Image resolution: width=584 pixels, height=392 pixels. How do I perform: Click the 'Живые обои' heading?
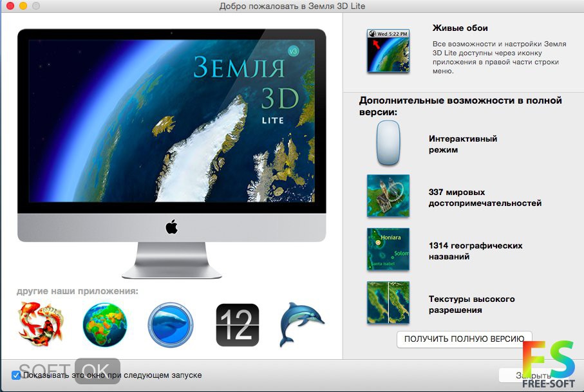click(x=460, y=28)
